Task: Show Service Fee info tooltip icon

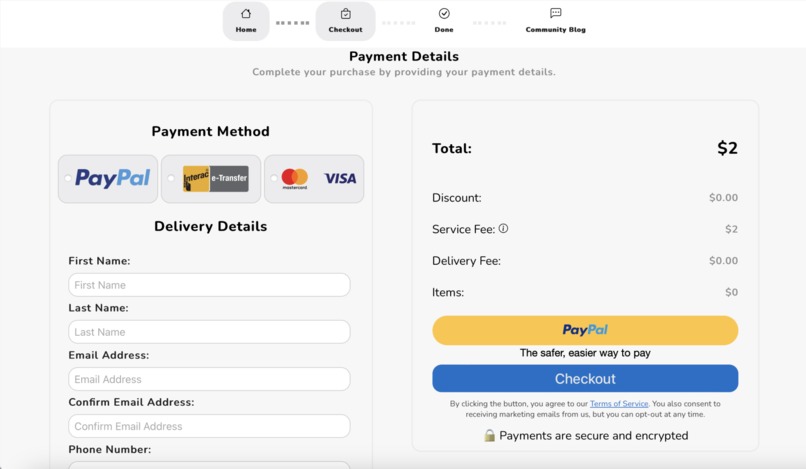Action: (x=503, y=229)
